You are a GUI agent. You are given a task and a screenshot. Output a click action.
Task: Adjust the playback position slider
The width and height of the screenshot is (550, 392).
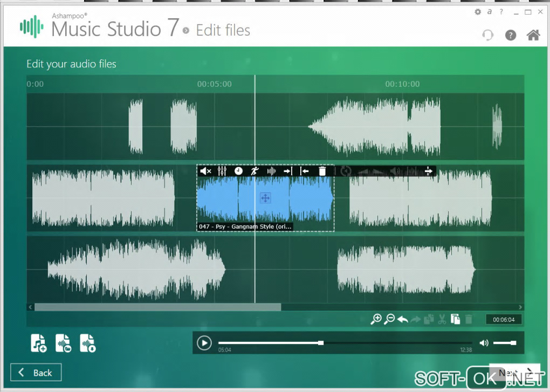pos(345,342)
